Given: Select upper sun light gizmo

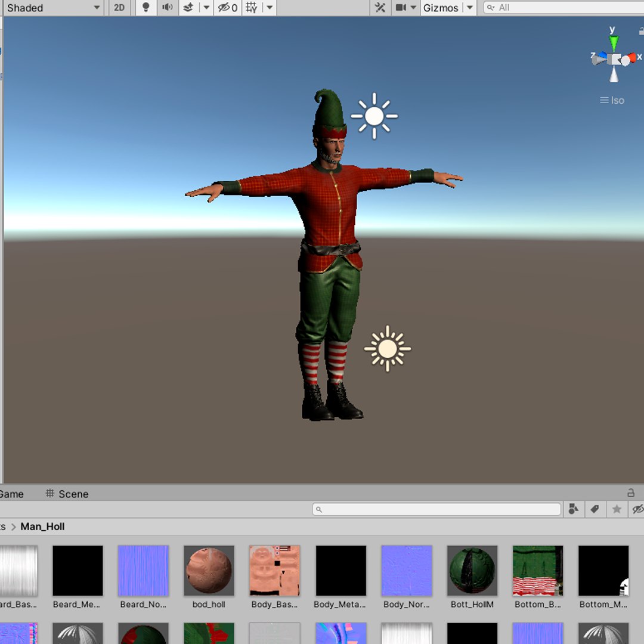Looking at the screenshot, I should (x=374, y=116).
